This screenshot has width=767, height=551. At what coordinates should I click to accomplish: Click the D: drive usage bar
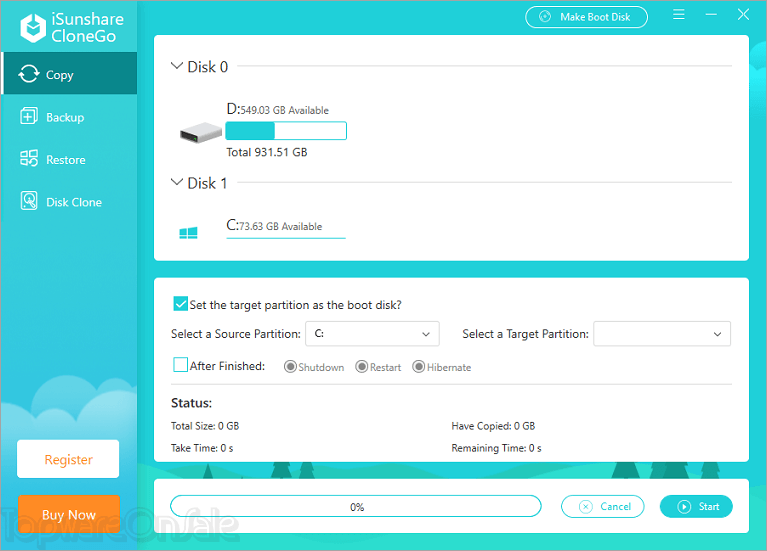[x=286, y=131]
